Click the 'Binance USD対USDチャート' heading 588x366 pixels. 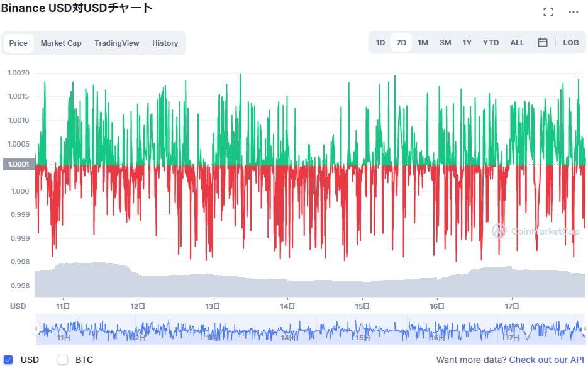pyautogui.click(x=77, y=8)
